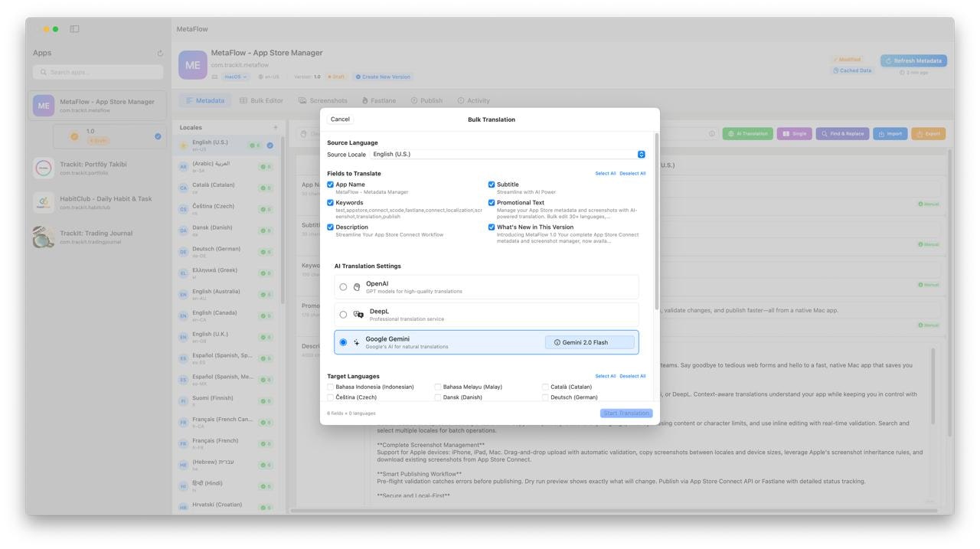Uncheck the Keywords field to translate
Screen dimensions: 980x549
click(331, 203)
